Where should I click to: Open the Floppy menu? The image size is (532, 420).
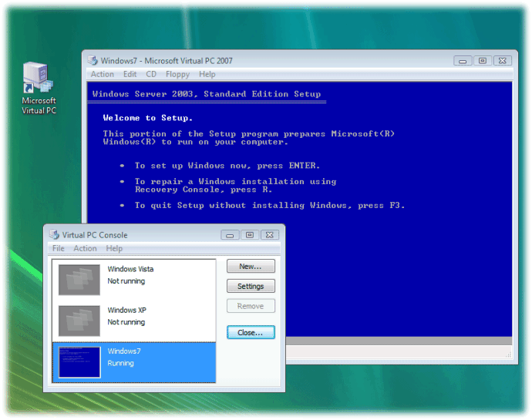point(177,74)
